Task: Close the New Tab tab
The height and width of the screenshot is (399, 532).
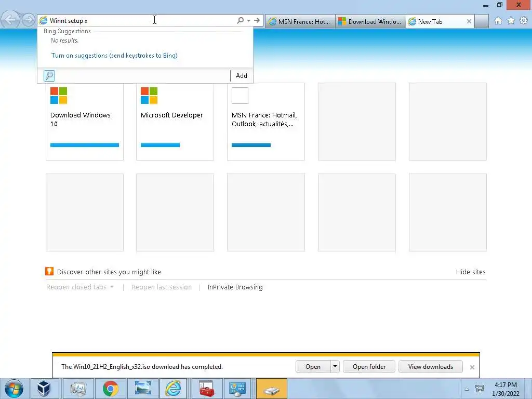Action: [x=469, y=21]
